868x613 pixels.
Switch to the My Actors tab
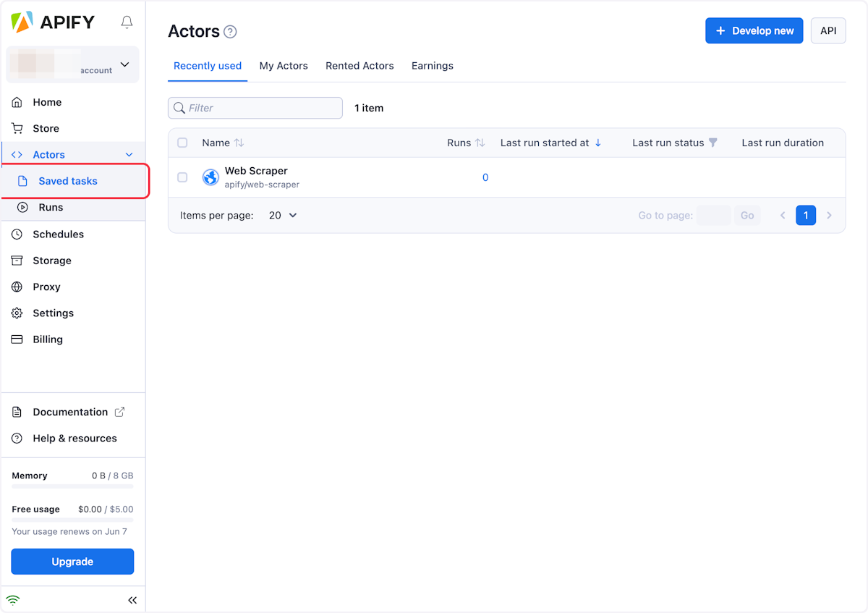click(284, 66)
